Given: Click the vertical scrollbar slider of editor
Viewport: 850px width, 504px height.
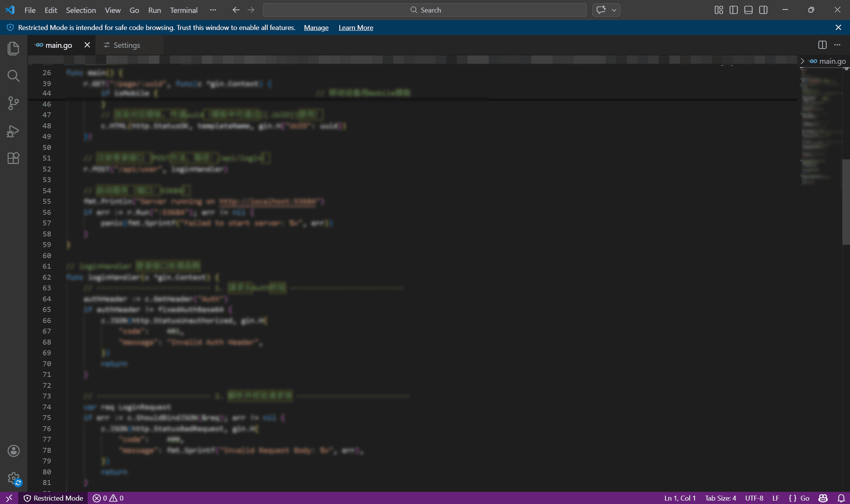Looking at the screenshot, I should (846, 202).
